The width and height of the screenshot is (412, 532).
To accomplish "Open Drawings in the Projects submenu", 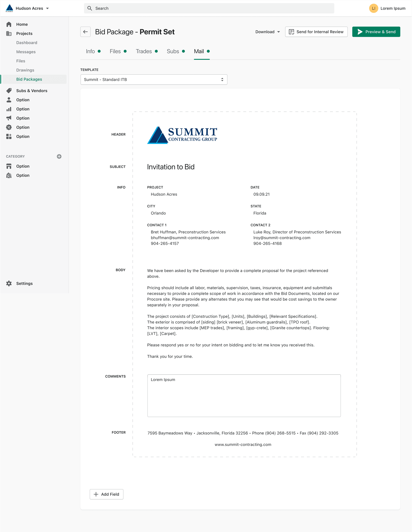I will tap(25, 70).
